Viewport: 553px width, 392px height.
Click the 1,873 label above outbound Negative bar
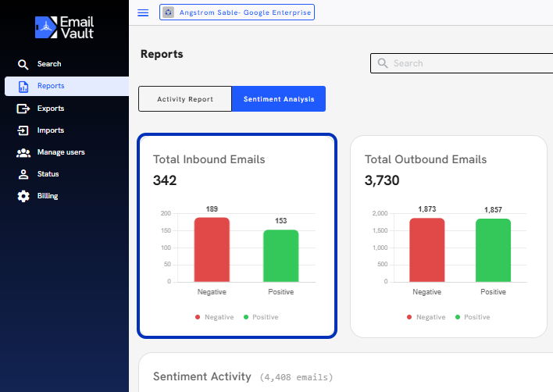pos(427,209)
